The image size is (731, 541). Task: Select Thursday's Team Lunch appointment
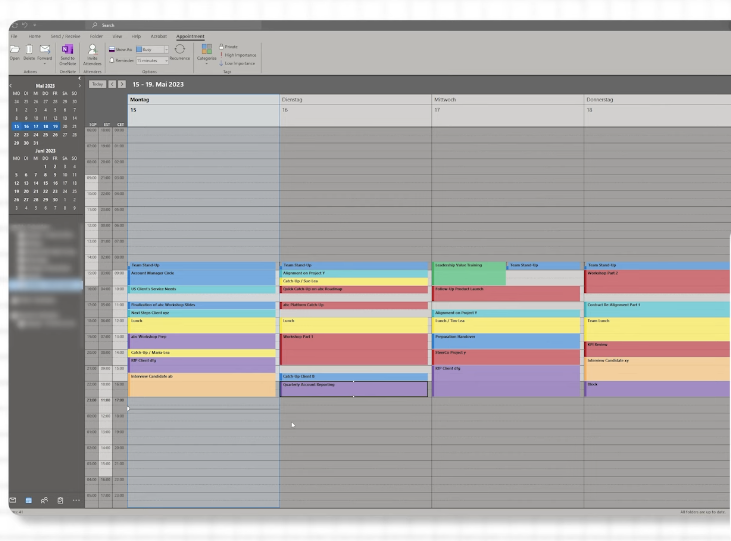657,329
